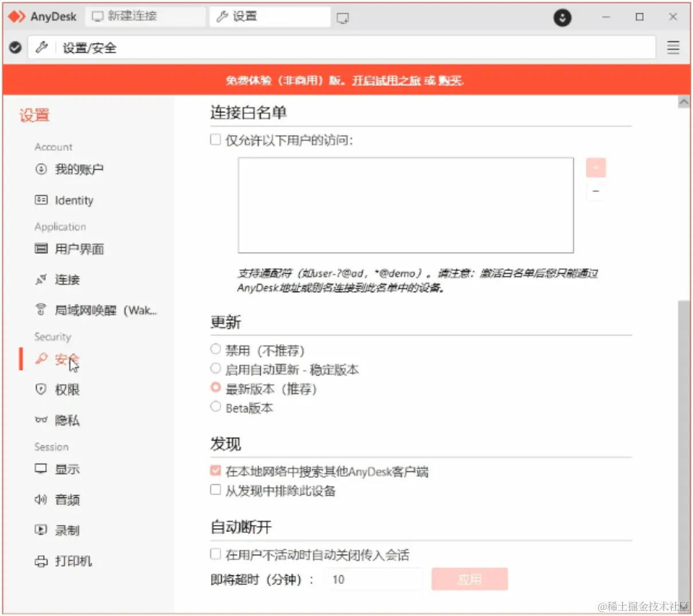Check 从发现中排除此设备 option

click(216, 489)
